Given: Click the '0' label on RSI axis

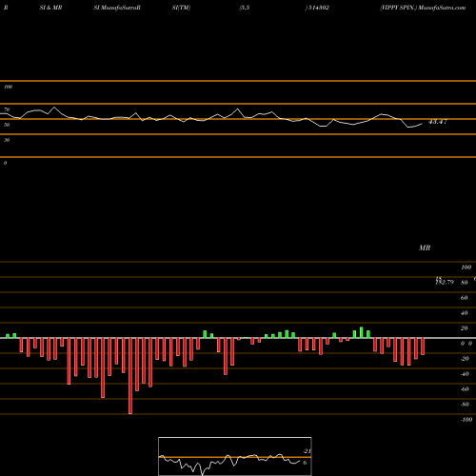Looking at the screenshot, I should (x=5, y=163).
